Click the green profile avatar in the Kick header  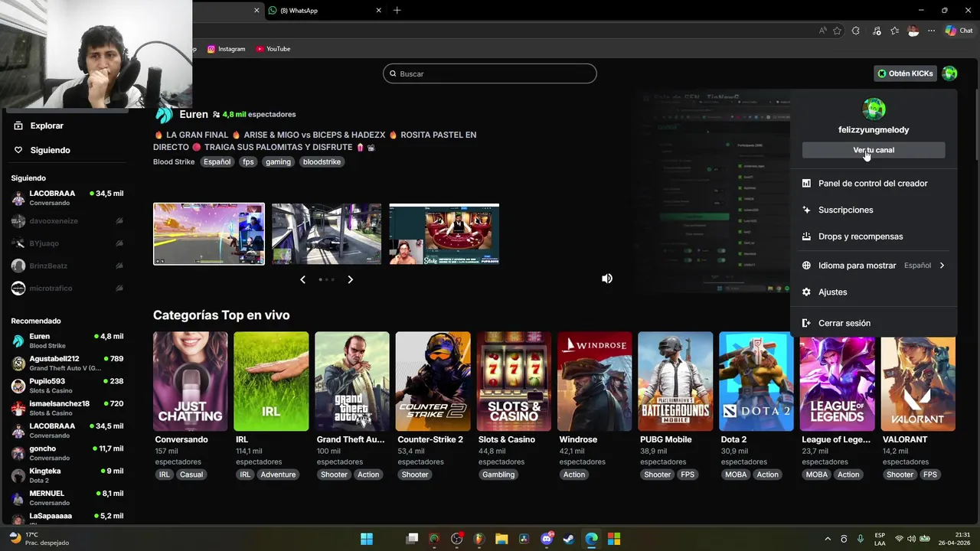949,73
